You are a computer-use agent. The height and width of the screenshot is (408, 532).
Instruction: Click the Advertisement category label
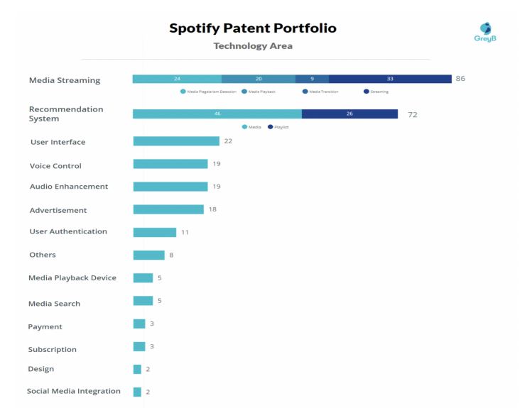(x=58, y=210)
